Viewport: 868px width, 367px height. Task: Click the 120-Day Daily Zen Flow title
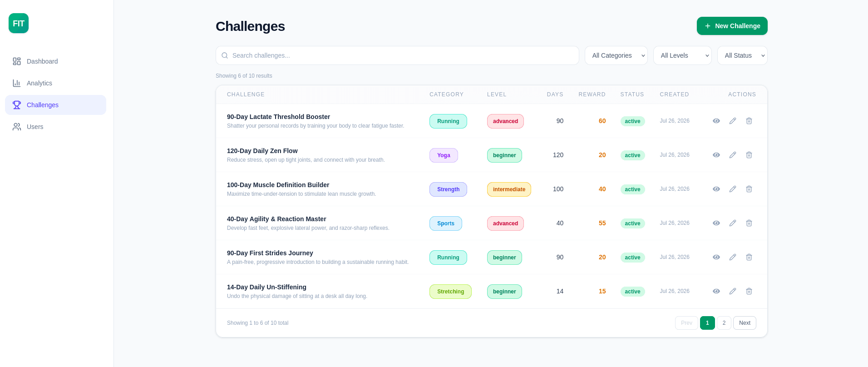tap(262, 151)
